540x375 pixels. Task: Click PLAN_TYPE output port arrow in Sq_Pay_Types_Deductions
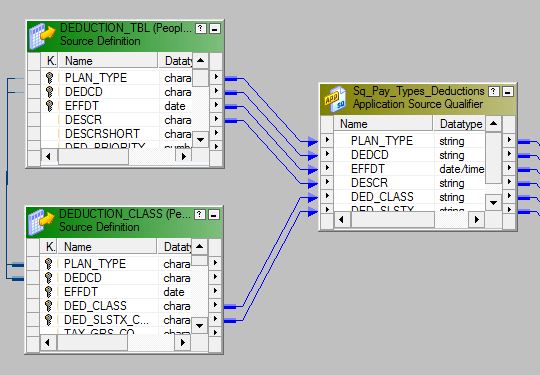[x=509, y=140]
